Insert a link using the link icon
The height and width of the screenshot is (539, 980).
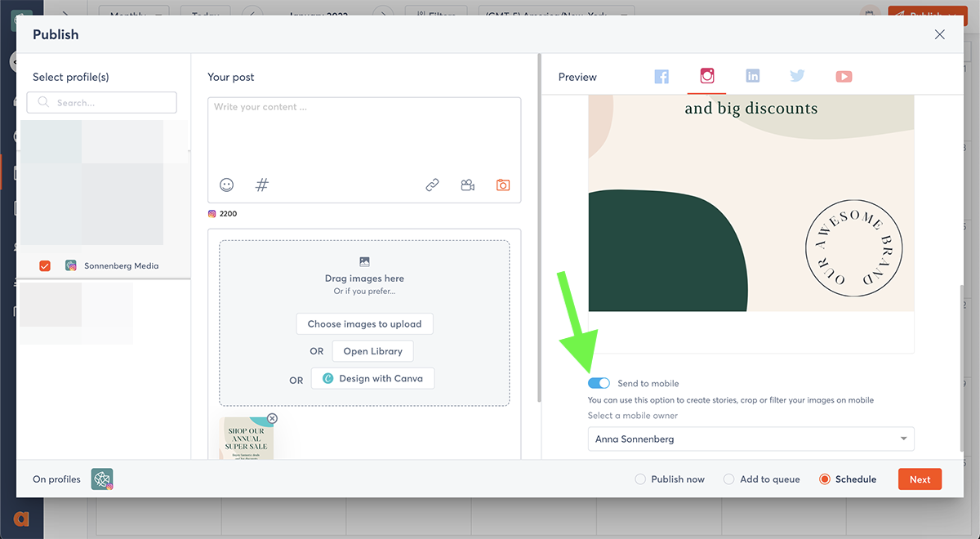point(432,185)
